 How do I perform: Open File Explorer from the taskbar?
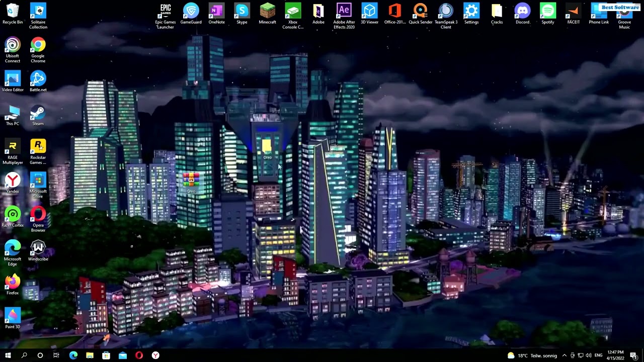(90, 355)
